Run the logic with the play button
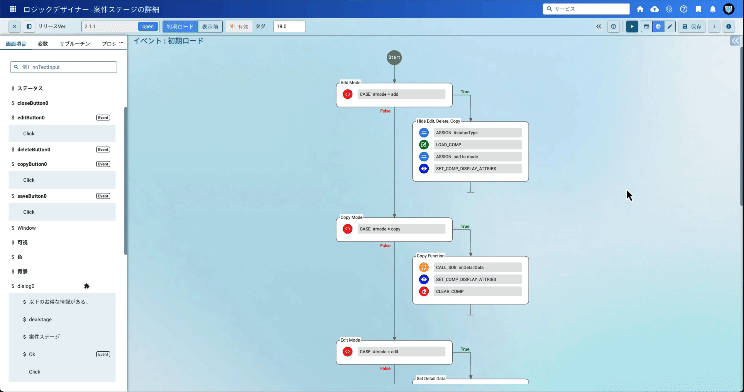744x392 pixels. (x=632, y=27)
